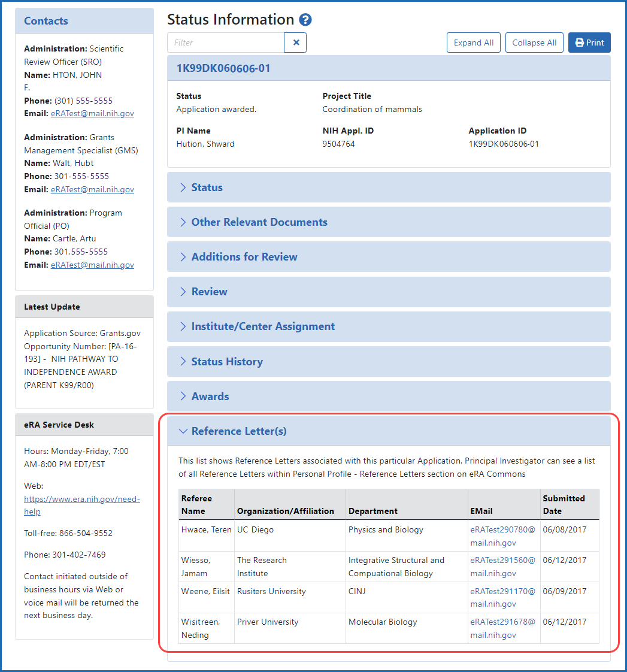Click the Grants Management Specialist email link
The width and height of the screenshot is (627, 672).
[92, 189]
